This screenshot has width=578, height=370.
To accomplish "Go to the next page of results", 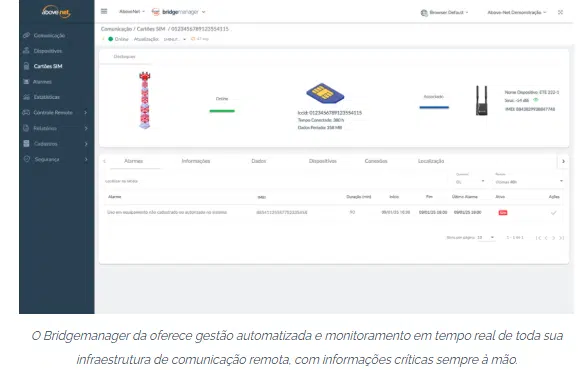I will click(x=554, y=238).
